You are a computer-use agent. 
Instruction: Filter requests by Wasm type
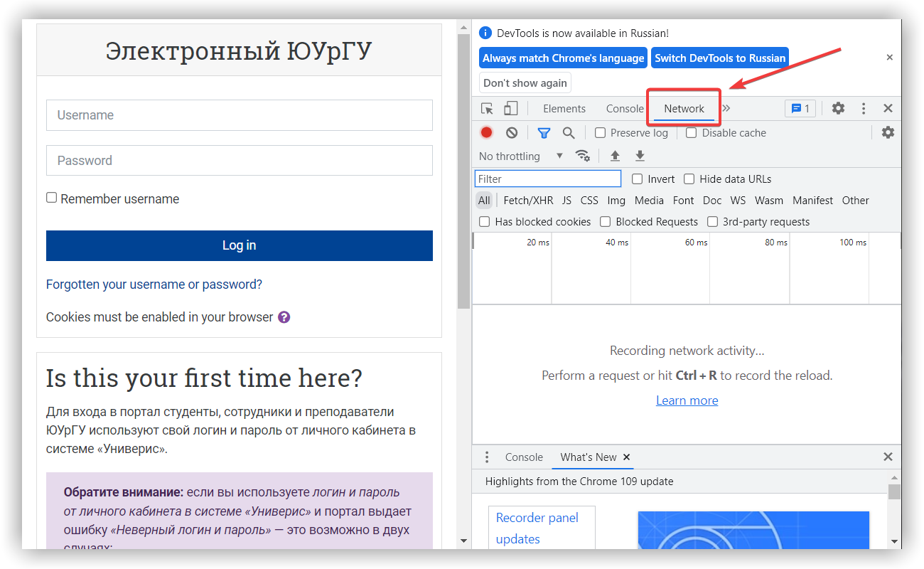(x=769, y=200)
